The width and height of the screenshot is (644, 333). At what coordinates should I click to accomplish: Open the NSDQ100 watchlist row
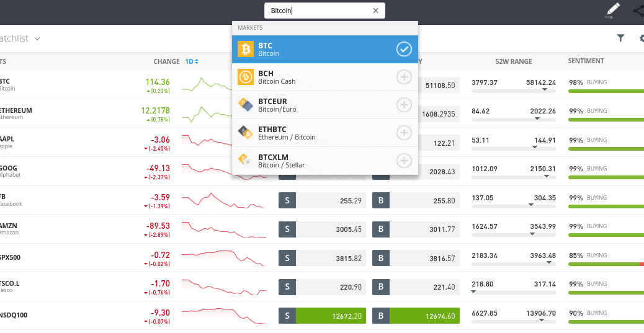tap(322, 316)
